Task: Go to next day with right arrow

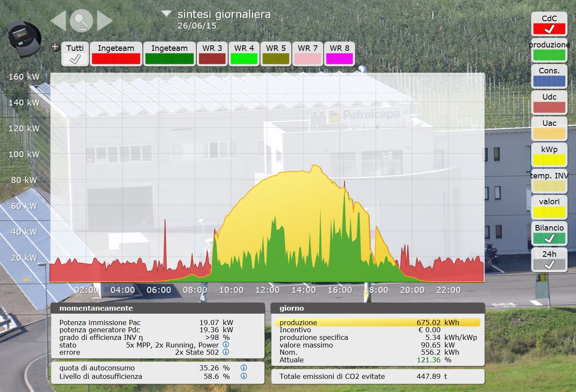Action: point(104,20)
